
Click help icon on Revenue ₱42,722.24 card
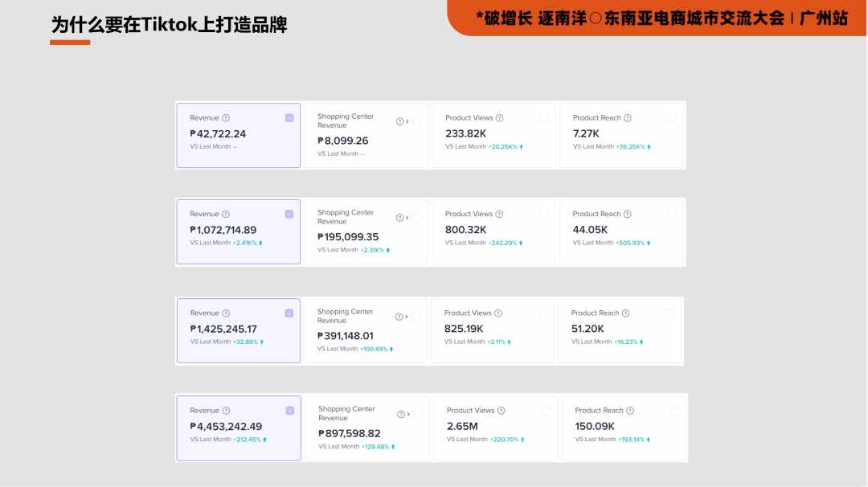coord(226,118)
